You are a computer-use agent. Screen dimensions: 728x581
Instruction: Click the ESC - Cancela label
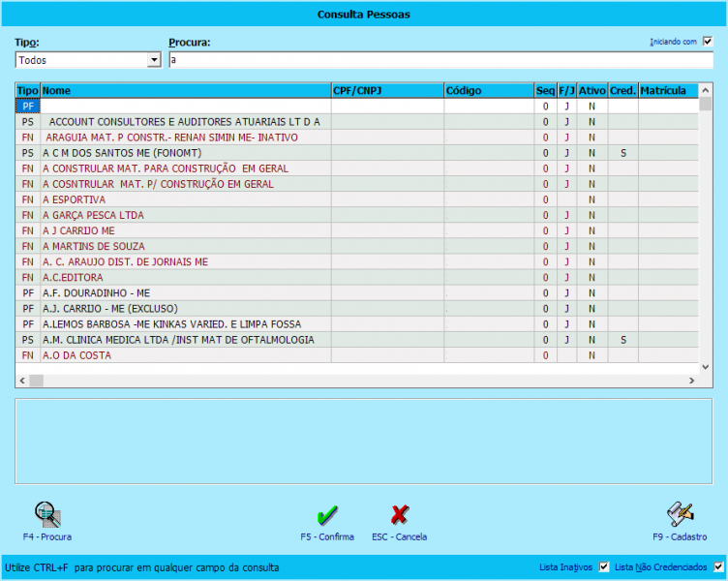[399, 536]
